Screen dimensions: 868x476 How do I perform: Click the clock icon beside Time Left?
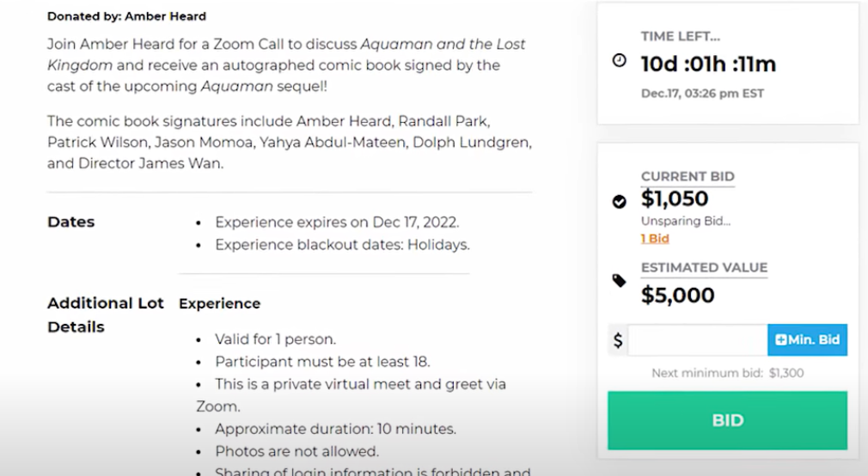click(620, 60)
